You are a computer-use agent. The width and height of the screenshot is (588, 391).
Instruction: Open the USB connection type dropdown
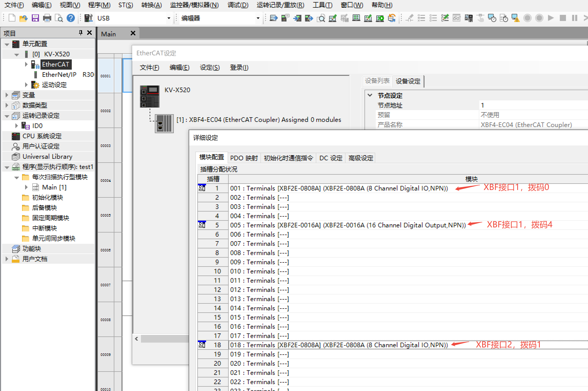pyautogui.click(x=169, y=18)
